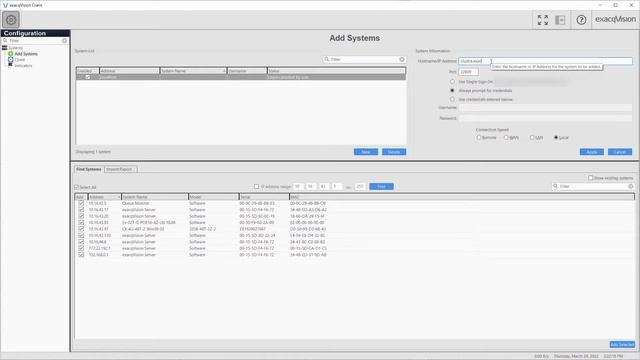Click the Add Systems green icon
This screenshot has width=640, height=360.
click(11, 54)
